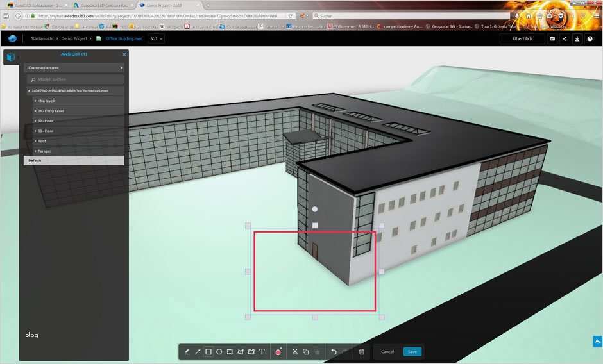Click the round rotation handle of markup
This screenshot has width=603, height=364.
[314, 209]
